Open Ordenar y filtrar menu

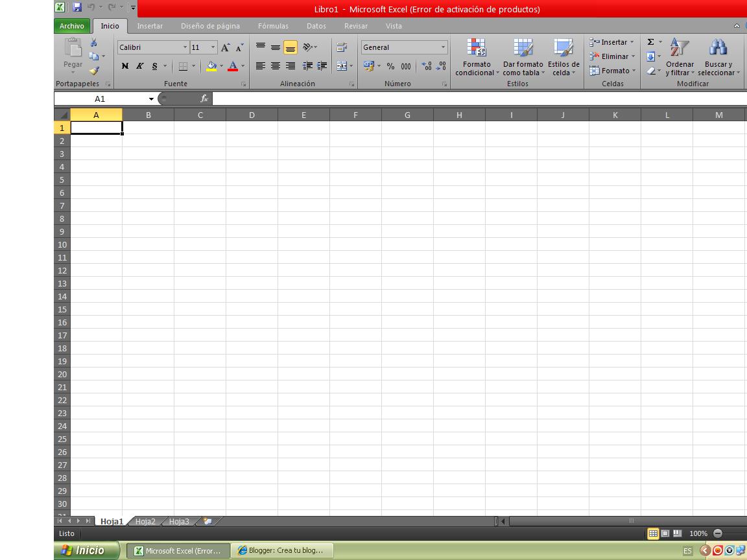(680, 57)
